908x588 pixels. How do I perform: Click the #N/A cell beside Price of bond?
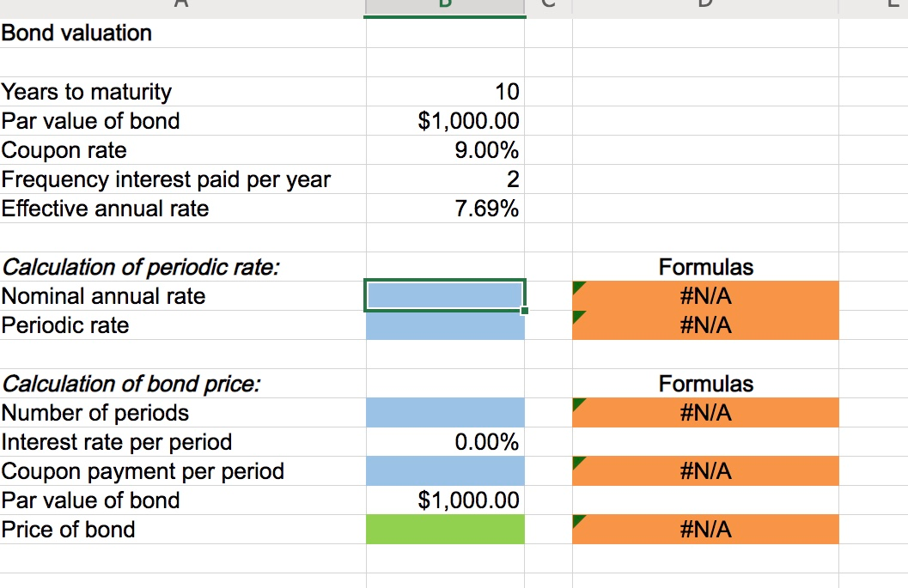point(704,530)
